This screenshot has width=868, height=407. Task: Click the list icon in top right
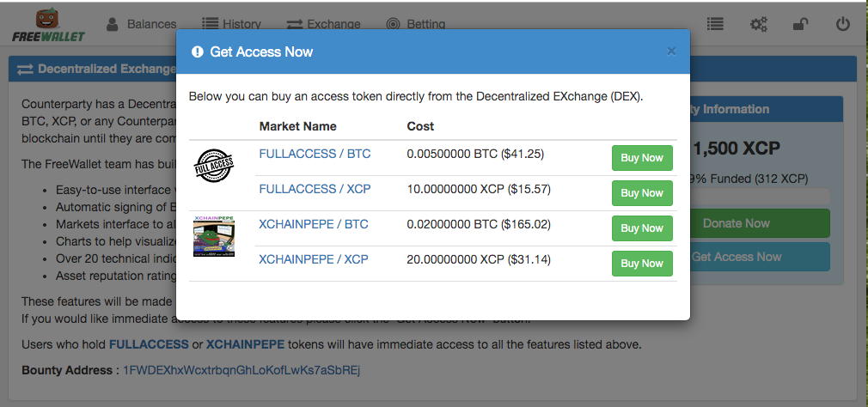[715, 24]
